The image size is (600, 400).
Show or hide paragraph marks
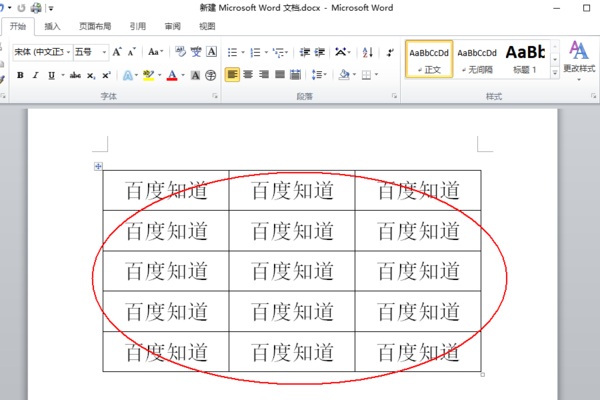[x=390, y=52]
